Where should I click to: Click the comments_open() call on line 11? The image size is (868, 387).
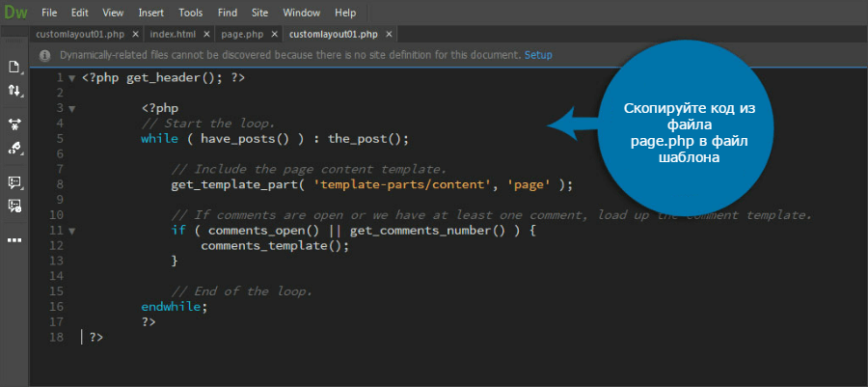click(x=263, y=231)
